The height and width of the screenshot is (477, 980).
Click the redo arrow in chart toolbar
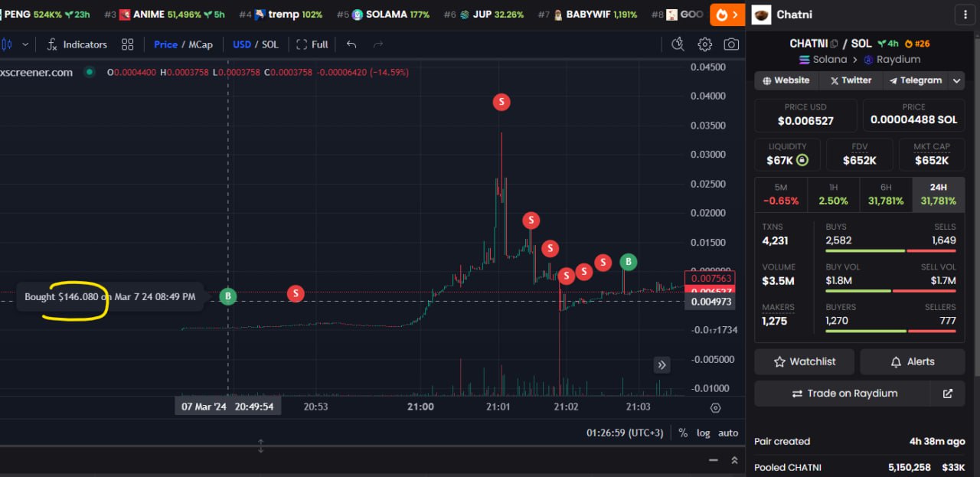[377, 44]
